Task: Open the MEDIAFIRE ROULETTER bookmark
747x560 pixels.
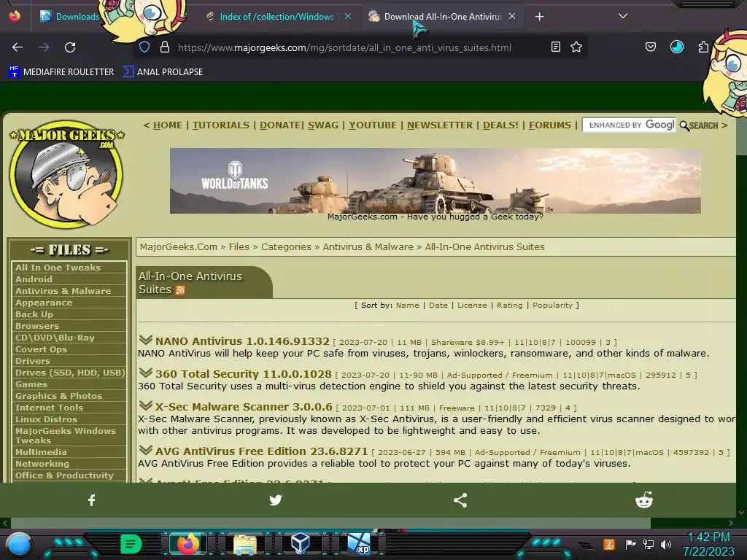Action: click(x=61, y=72)
